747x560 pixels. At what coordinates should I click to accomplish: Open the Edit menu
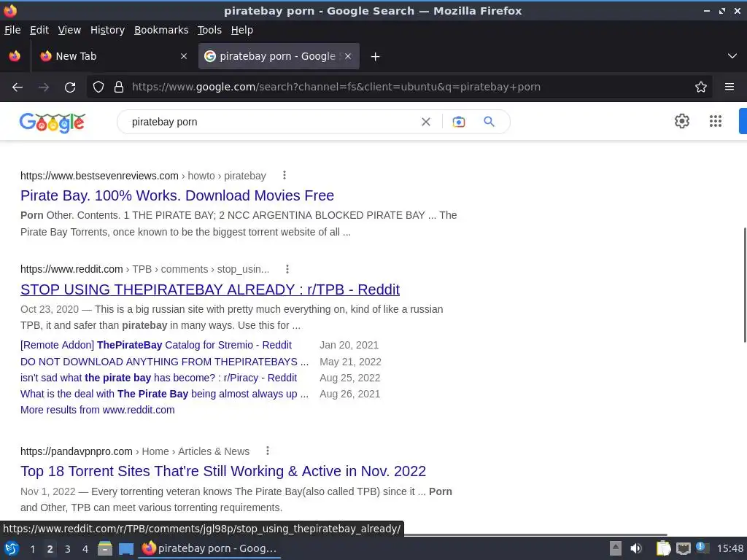tap(39, 30)
